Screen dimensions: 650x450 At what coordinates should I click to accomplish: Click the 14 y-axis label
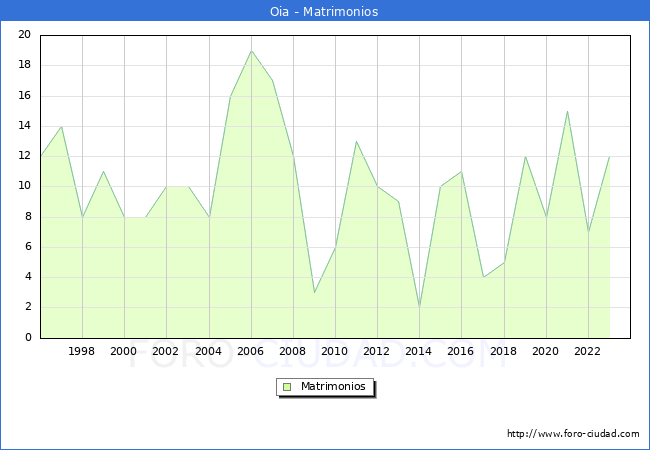[x=25, y=126]
